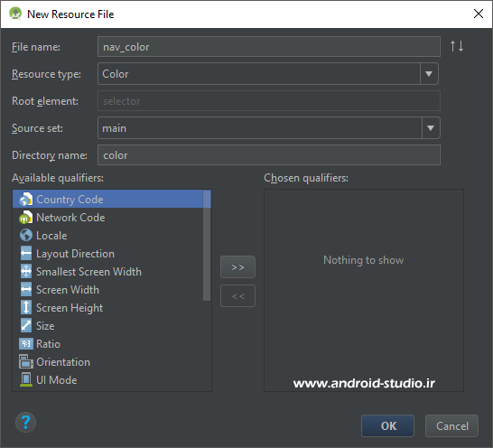Click the Network Code qualifier icon
The height and width of the screenshot is (448, 493).
(25, 218)
